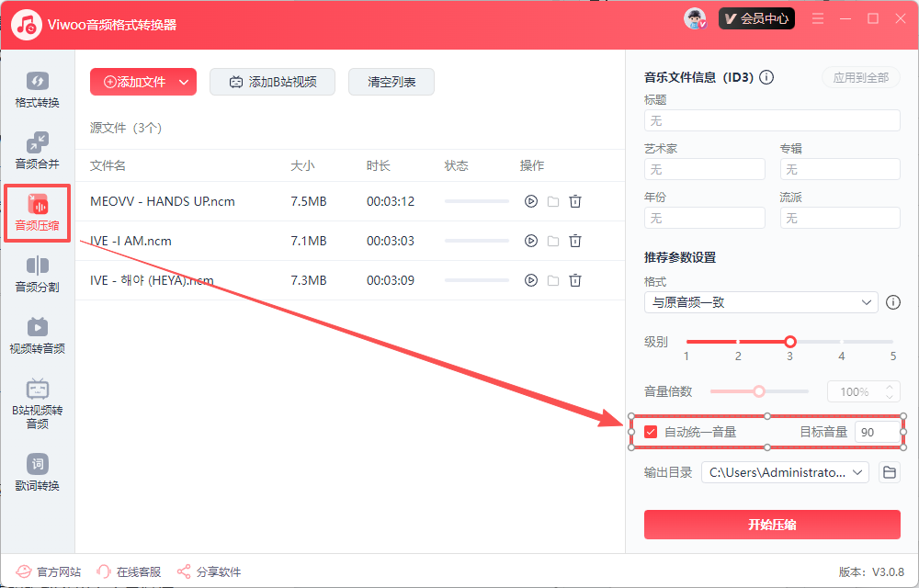Image resolution: width=919 pixels, height=588 pixels.
Task: Click the user avatar icon
Action: pos(695,19)
